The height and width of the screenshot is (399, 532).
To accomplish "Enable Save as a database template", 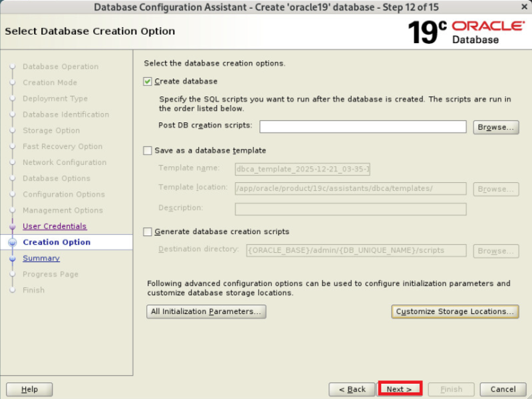I will coord(147,151).
